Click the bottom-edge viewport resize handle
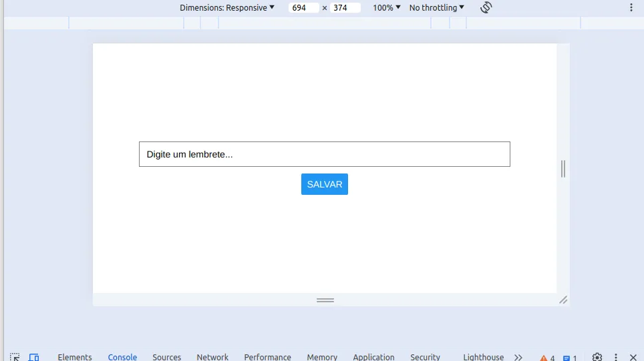The width and height of the screenshot is (644, 361). [x=325, y=300]
